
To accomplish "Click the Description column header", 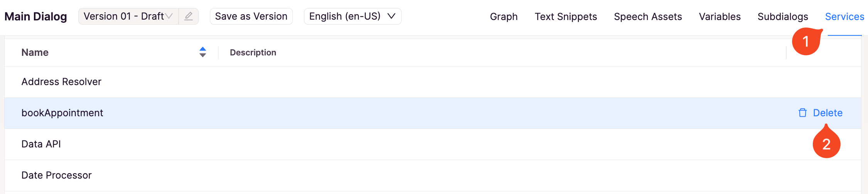I will coord(253,52).
